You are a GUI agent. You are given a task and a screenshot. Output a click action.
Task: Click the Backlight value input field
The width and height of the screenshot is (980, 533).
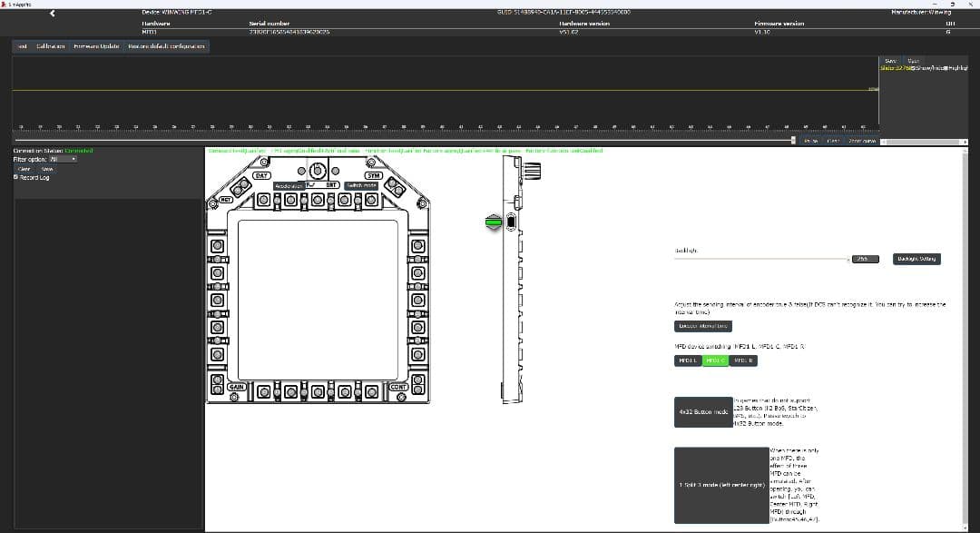[x=862, y=259]
